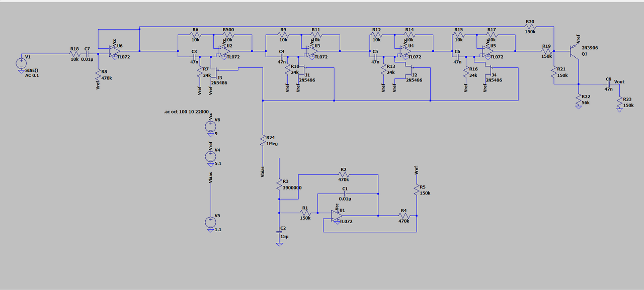
Task: Click the Vref label above resistor R5
Action: (x=416, y=170)
